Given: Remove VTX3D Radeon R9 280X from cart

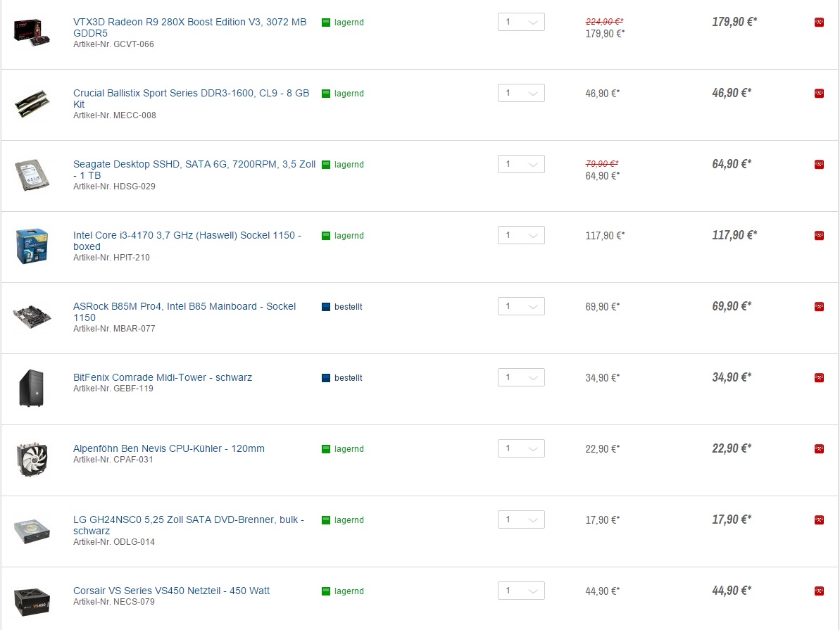Looking at the screenshot, I should tap(819, 22).
